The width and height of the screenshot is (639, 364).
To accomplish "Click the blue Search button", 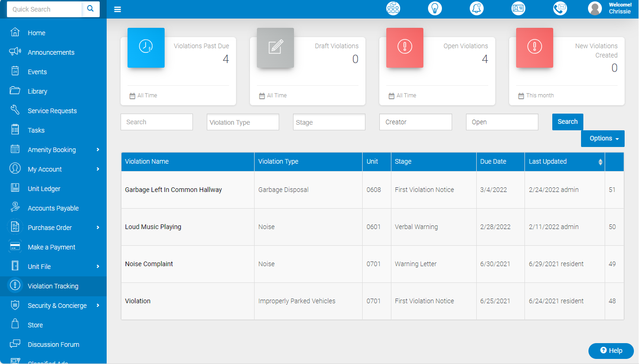I will click(568, 122).
